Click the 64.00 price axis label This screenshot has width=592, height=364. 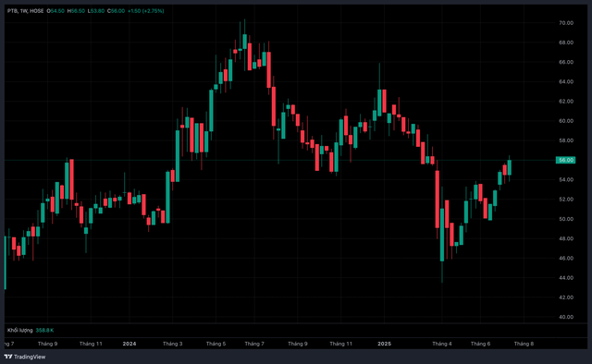coord(566,81)
